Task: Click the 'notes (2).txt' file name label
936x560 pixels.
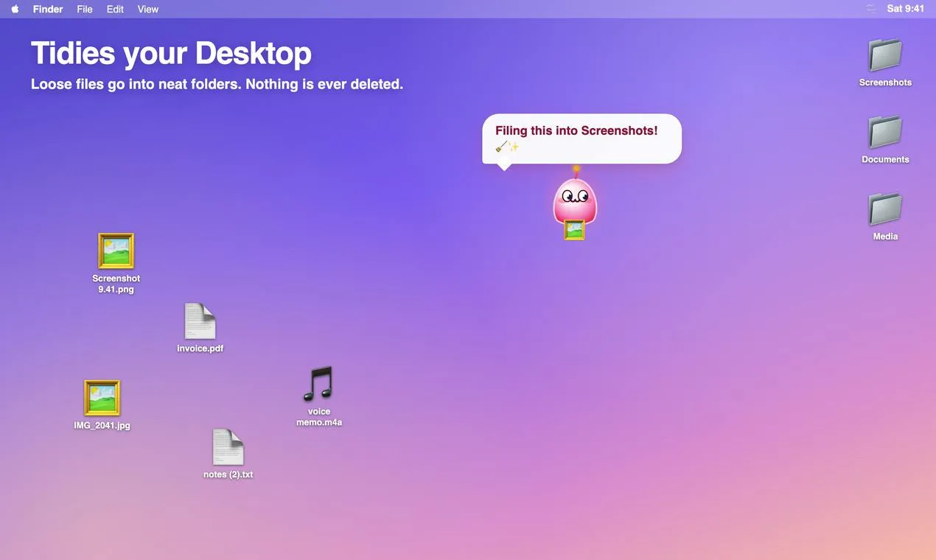Action: [x=228, y=475]
